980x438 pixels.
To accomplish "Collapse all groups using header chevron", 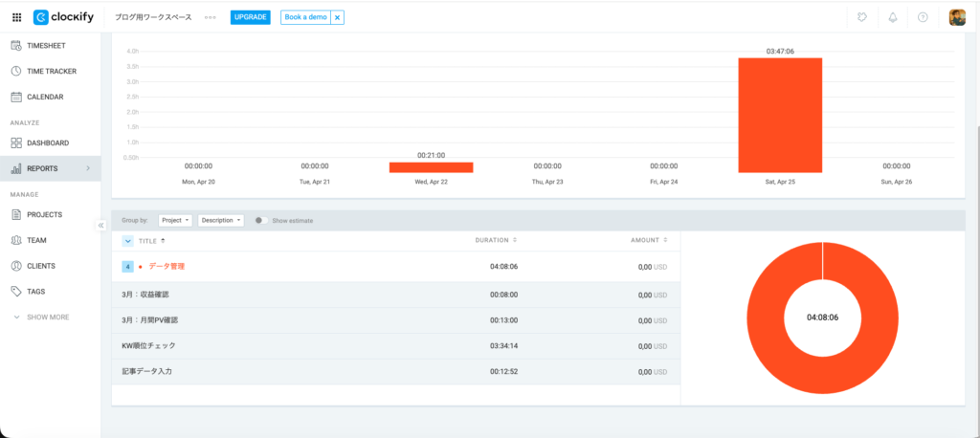I will [127, 240].
